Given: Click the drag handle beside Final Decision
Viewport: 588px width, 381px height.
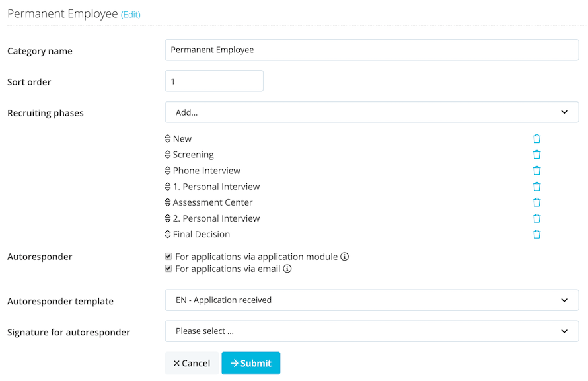Looking at the screenshot, I should pos(168,234).
